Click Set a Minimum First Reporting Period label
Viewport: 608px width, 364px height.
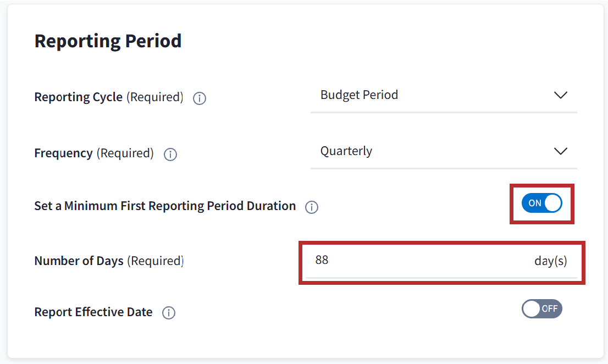click(x=165, y=206)
